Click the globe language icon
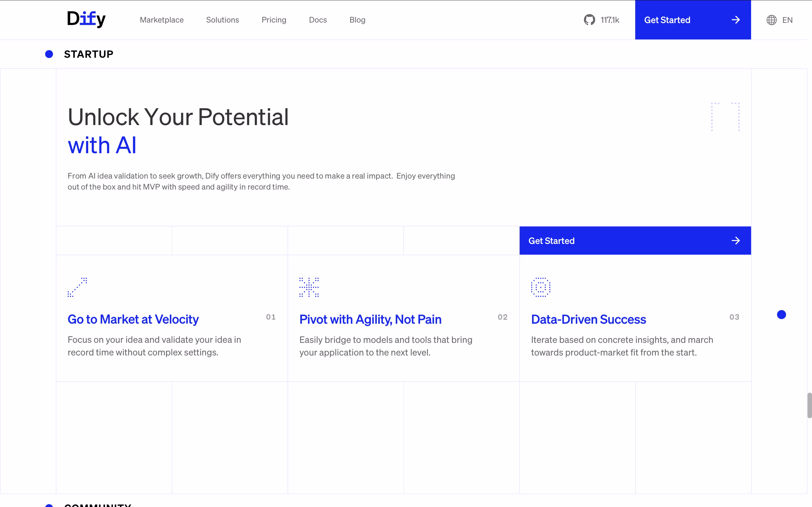812x507 pixels. (x=771, y=20)
